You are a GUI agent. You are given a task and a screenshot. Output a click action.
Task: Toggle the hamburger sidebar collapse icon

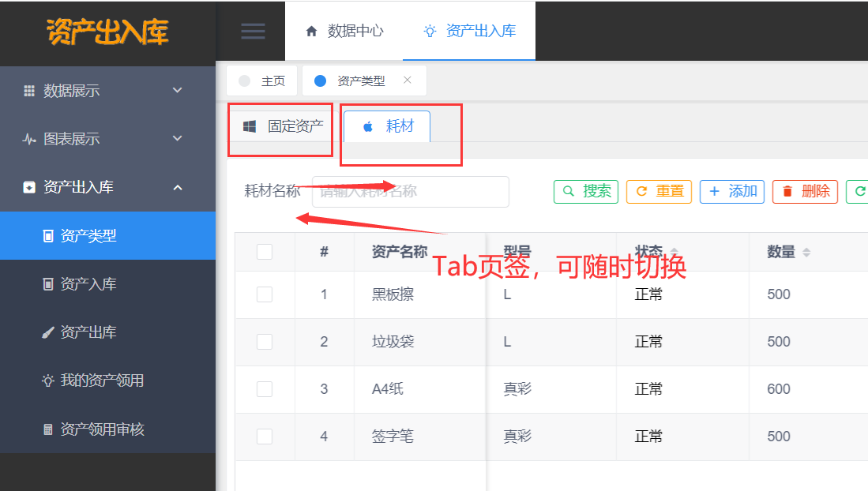coord(253,31)
